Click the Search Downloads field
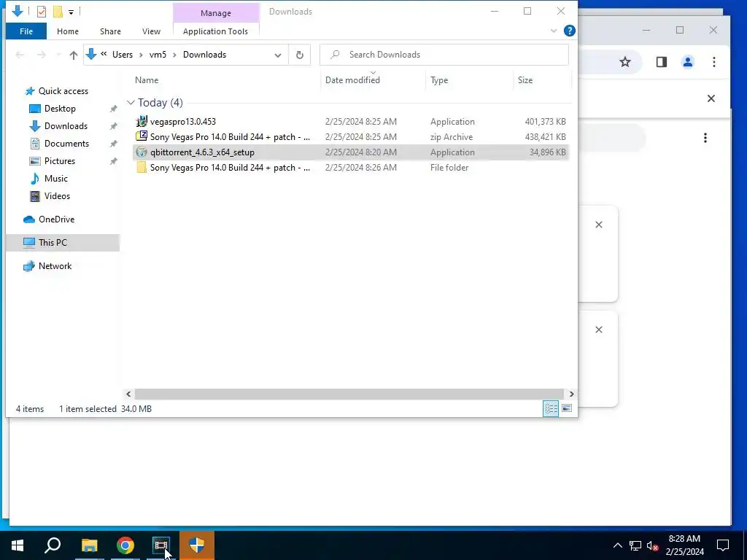Screen dimensions: 747x560 pos(444,55)
